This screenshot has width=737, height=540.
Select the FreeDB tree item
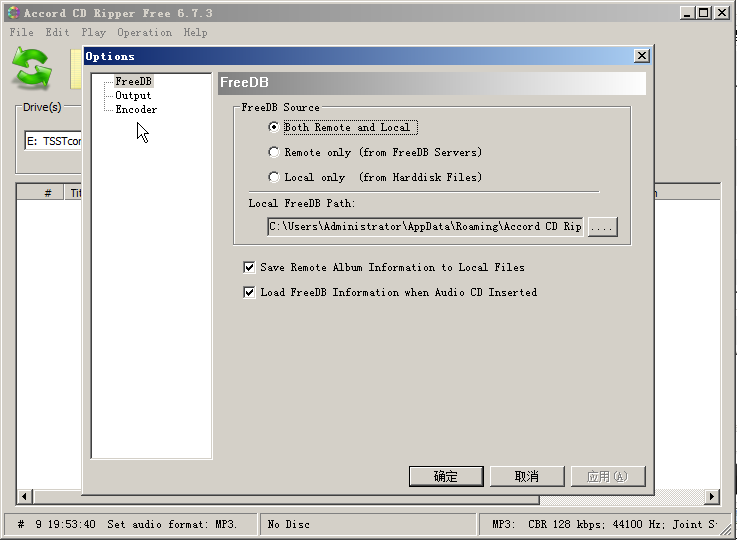tap(133, 81)
